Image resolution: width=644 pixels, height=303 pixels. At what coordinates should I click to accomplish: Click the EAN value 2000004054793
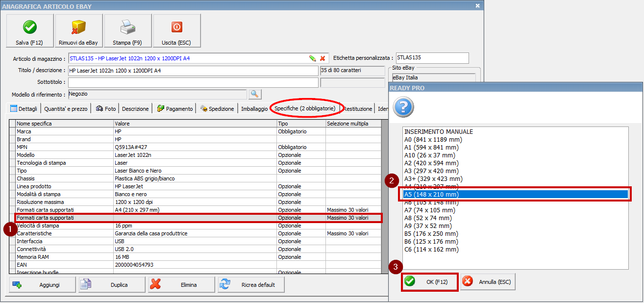195,265
